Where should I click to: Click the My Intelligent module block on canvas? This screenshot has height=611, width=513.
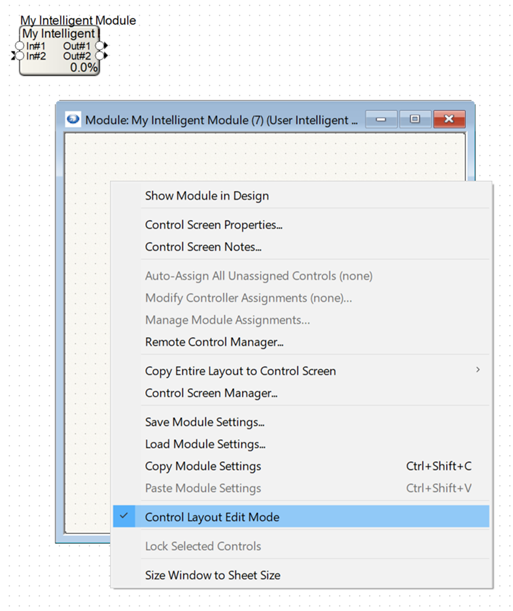(59, 51)
